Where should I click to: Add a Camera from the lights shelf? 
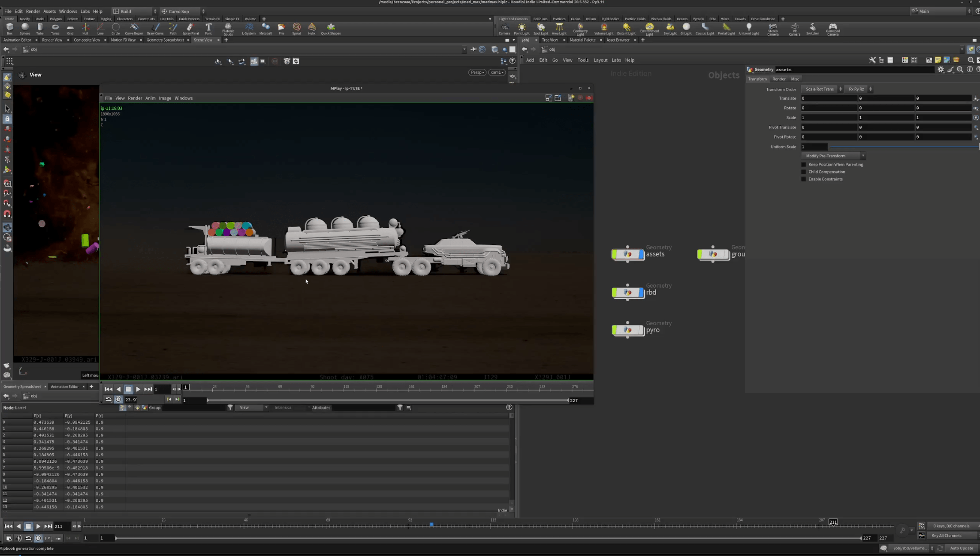click(504, 29)
